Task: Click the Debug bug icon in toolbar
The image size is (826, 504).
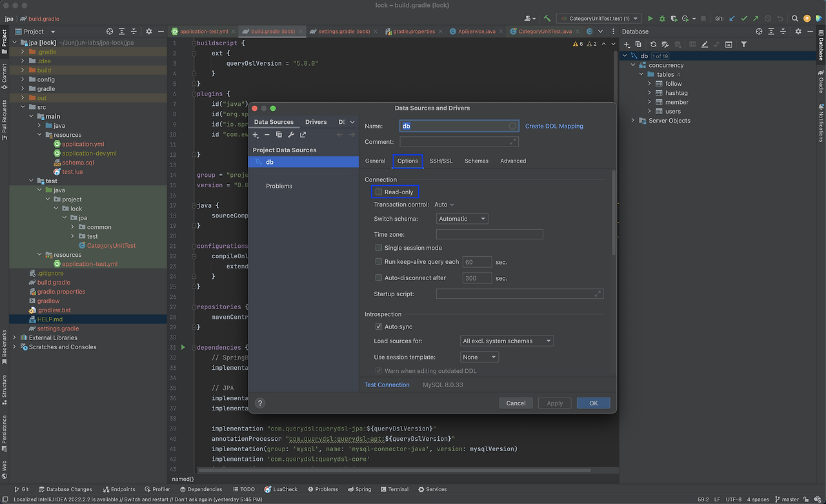Action: [x=662, y=19]
